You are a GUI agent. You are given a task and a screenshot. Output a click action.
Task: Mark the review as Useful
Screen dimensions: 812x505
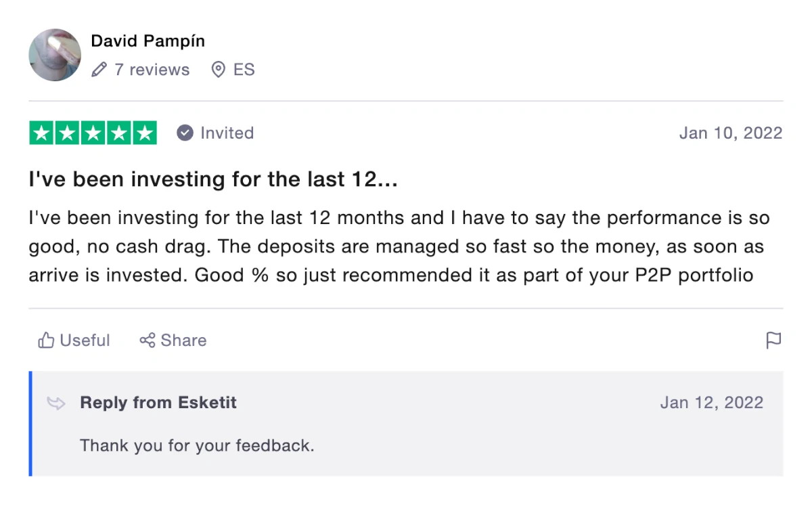coord(74,340)
